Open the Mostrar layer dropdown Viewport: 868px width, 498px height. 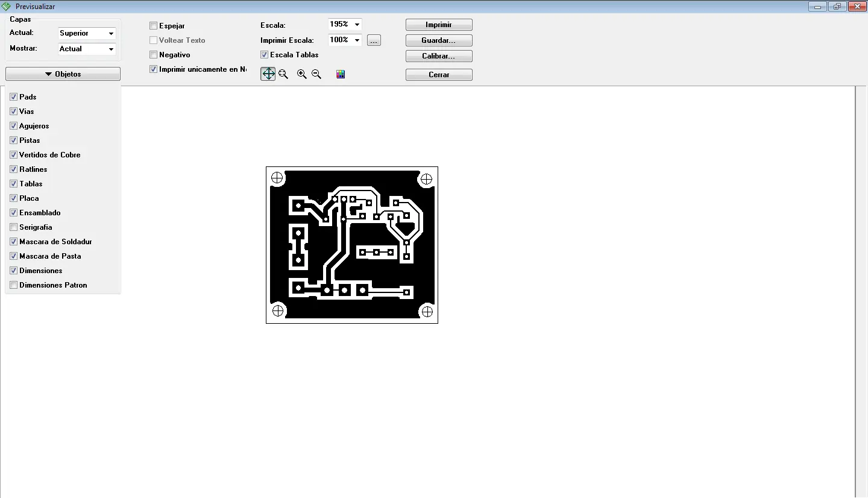[87, 49]
